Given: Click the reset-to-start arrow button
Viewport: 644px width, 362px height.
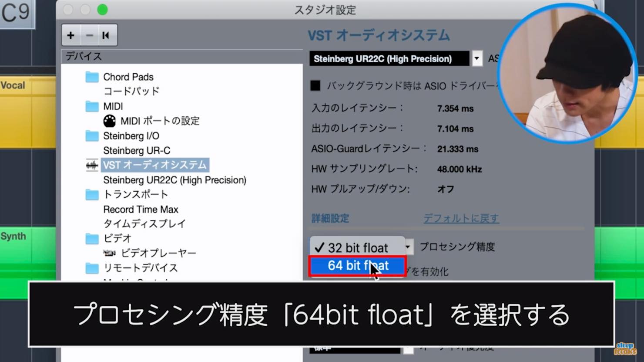Looking at the screenshot, I should [106, 35].
